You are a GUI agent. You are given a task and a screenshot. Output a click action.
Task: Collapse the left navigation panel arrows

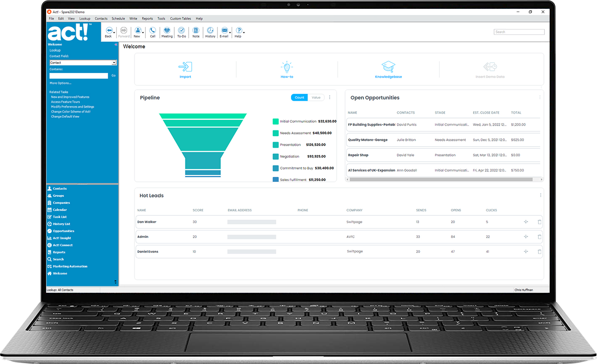click(x=116, y=44)
